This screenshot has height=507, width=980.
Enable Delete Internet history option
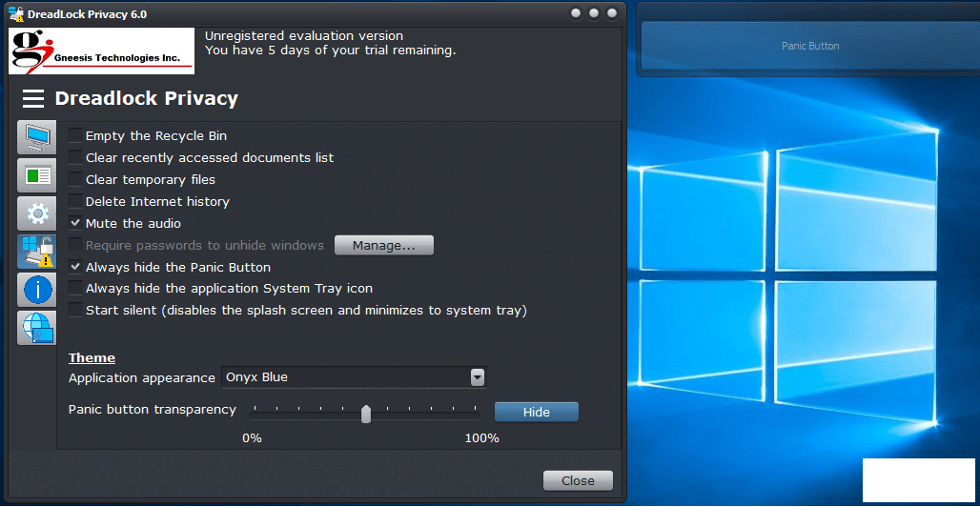[x=75, y=201]
